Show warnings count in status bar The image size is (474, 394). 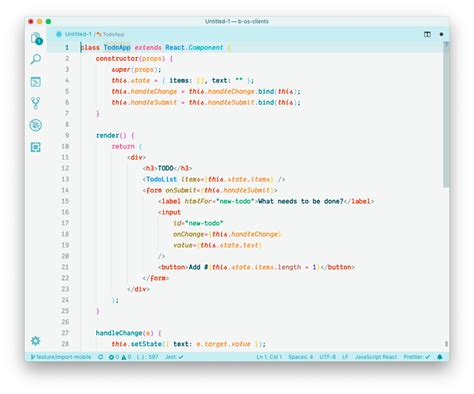[x=126, y=357]
